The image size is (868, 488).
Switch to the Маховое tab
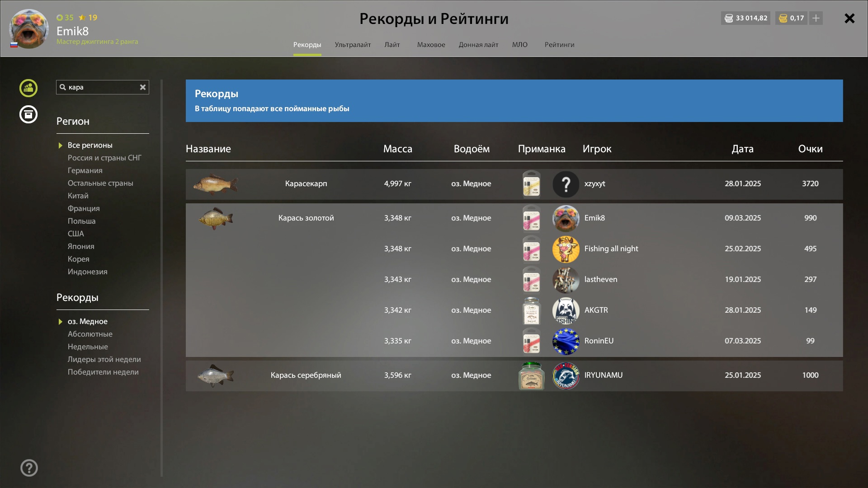[x=431, y=45]
